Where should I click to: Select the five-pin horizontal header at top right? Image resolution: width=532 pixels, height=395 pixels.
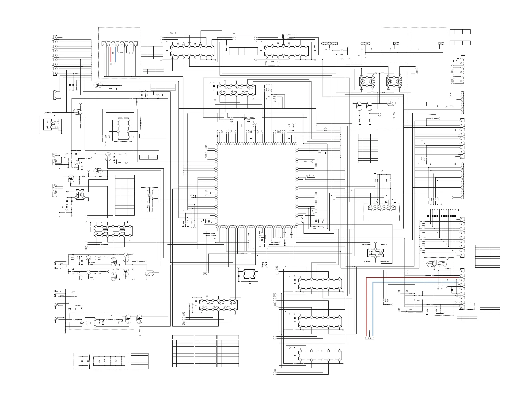[329, 44]
